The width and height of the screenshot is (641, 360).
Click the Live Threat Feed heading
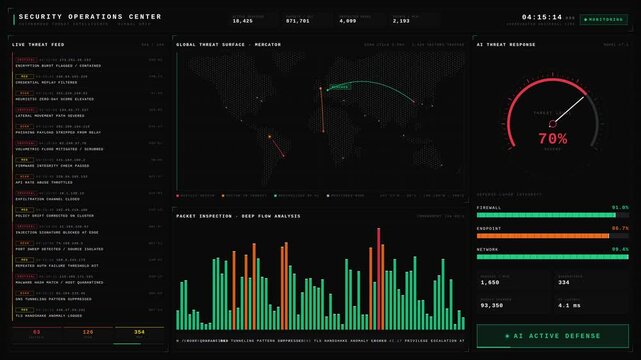(38, 45)
